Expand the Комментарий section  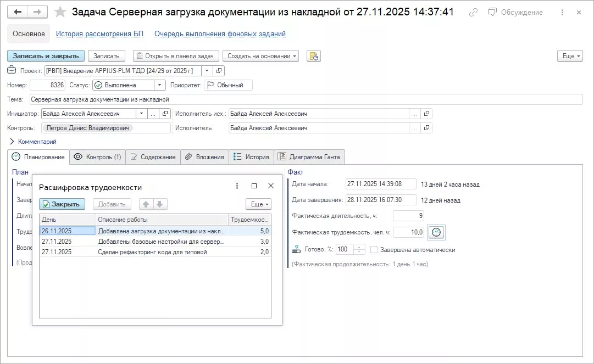click(12, 142)
